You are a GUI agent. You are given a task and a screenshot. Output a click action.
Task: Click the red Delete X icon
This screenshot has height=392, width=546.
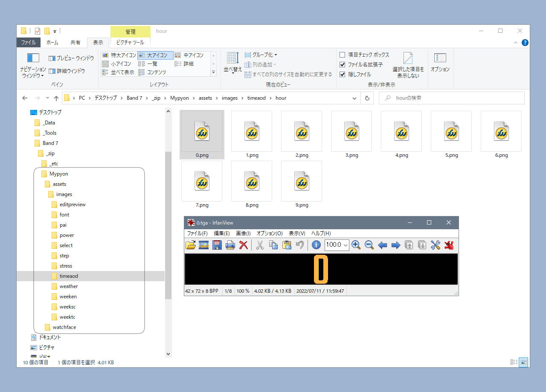click(244, 245)
